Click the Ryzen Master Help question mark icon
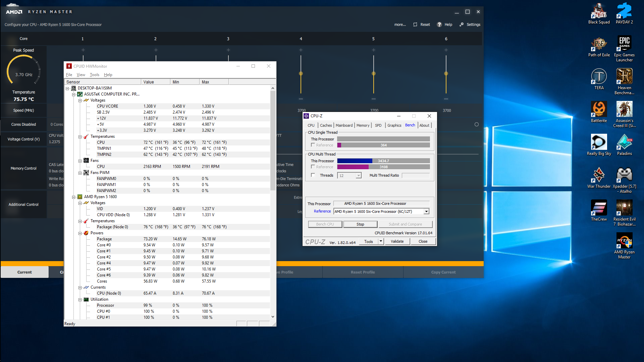The width and height of the screenshot is (644, 362). point(439,24)
